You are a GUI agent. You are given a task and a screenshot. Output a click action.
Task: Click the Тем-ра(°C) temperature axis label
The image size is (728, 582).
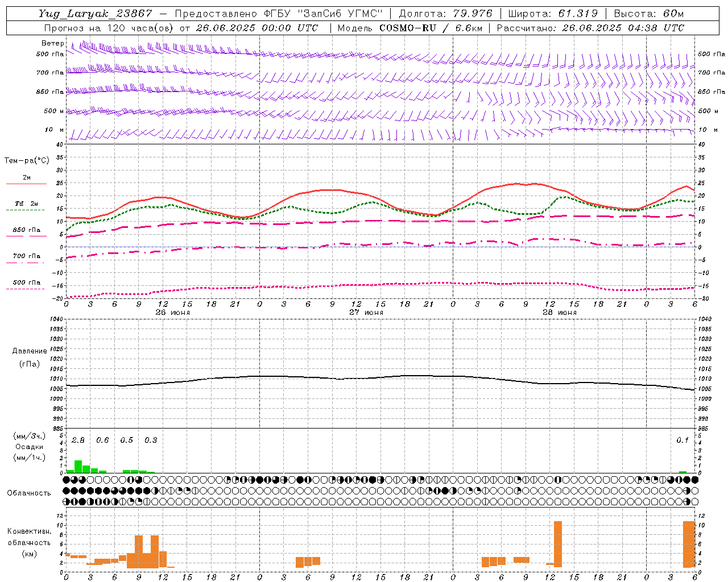[x=27, y=160]
